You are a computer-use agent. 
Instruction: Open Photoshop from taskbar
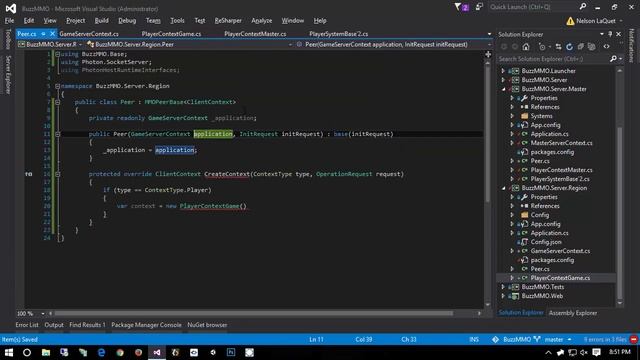pyautogui.click(x=231, y=352)
